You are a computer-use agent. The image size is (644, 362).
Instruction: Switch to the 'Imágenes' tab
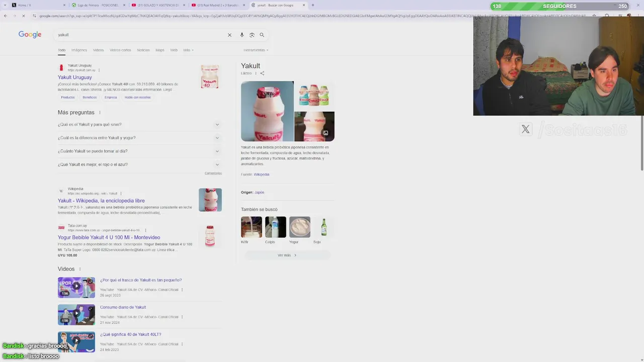[x=79, y=50]
